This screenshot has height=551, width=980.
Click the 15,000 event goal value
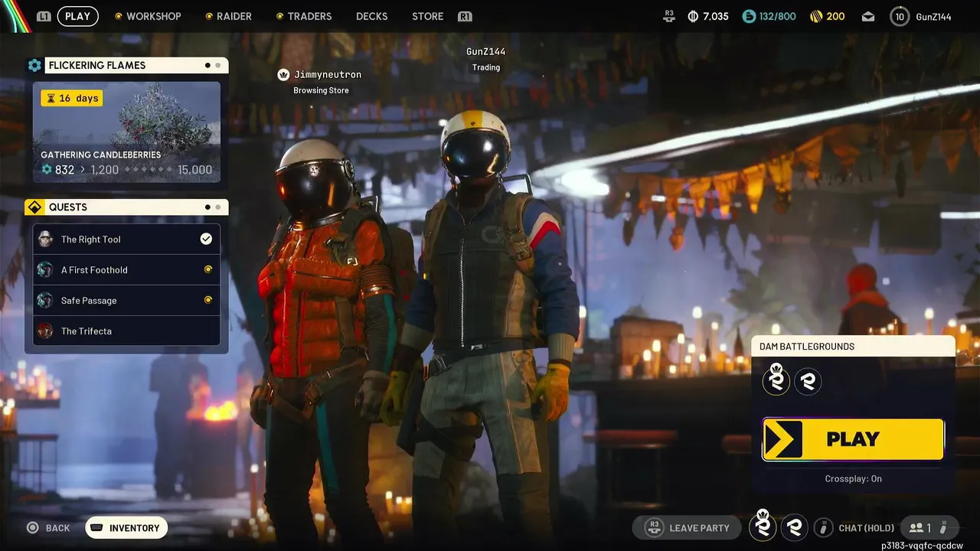194,170
